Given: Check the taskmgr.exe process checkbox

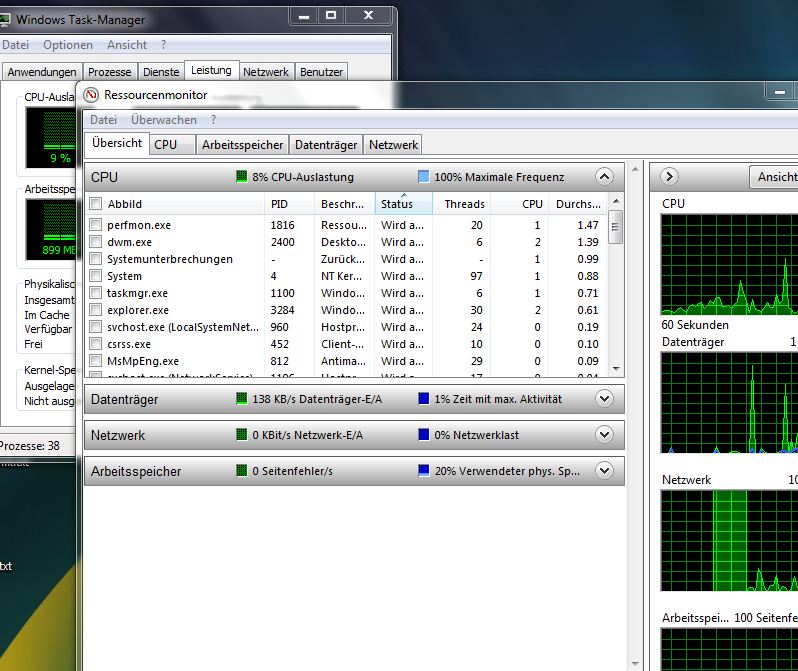Looking at the screenshot, I should (x=95, y=293).
